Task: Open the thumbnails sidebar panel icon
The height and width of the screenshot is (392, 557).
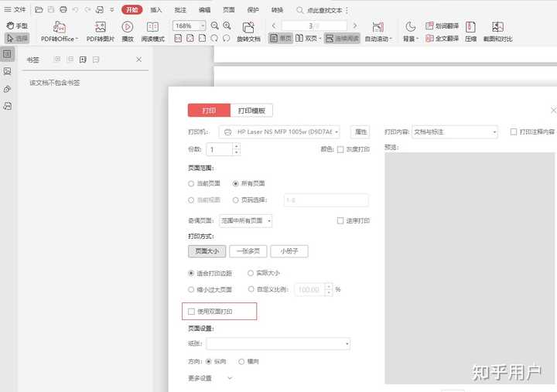Action: pyautogui.click(x=7, y=71)
